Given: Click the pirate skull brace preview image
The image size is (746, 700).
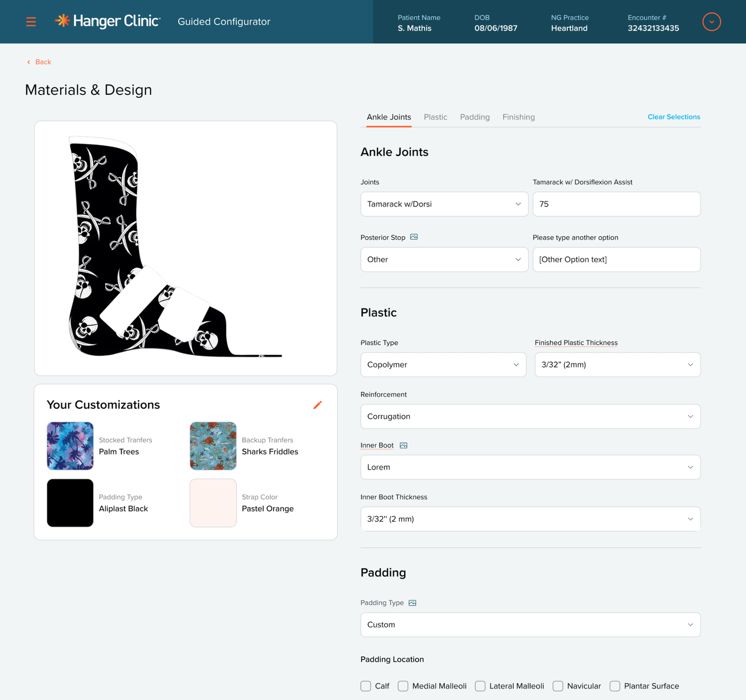Looking at the screenshot, I should [x=175, y=247].
